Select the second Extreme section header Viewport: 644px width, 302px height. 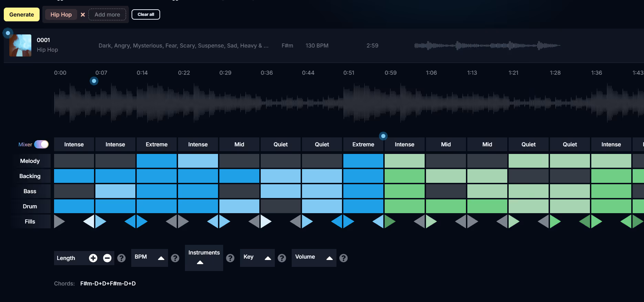(363, 144)
